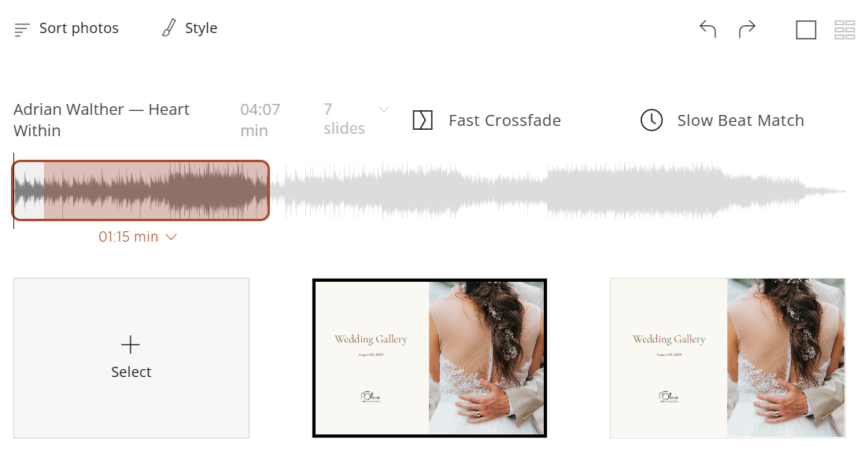The height and width of the screenshot is (451, 868).
Task: Click the Slow Beat Match clock icon
Action: click(652, 120)
